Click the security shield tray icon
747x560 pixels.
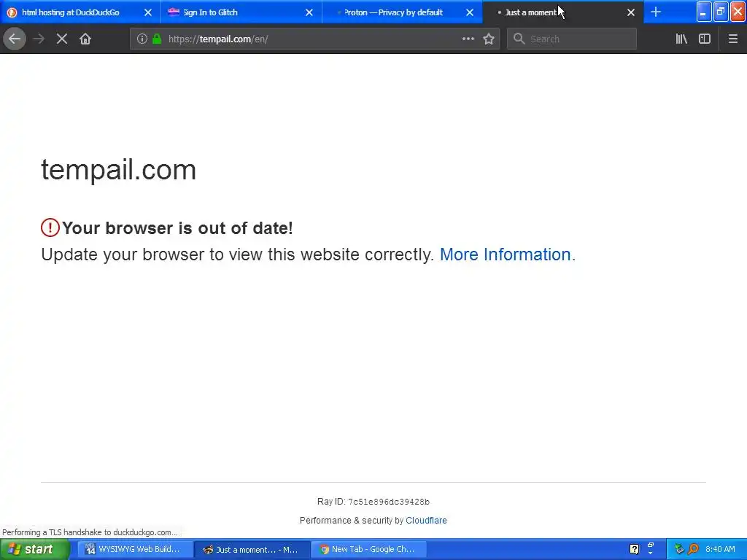tap(679, 549)
